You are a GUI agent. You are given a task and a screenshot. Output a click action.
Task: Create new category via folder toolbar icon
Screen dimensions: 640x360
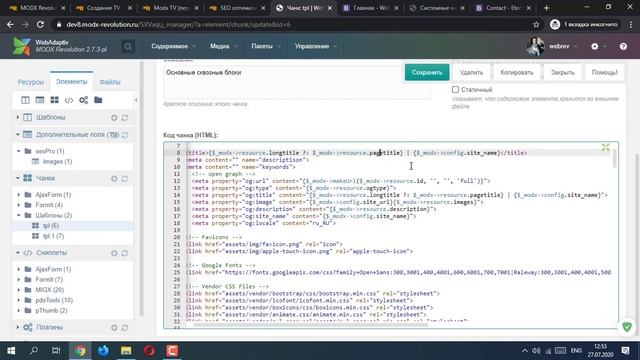(98, 100)
